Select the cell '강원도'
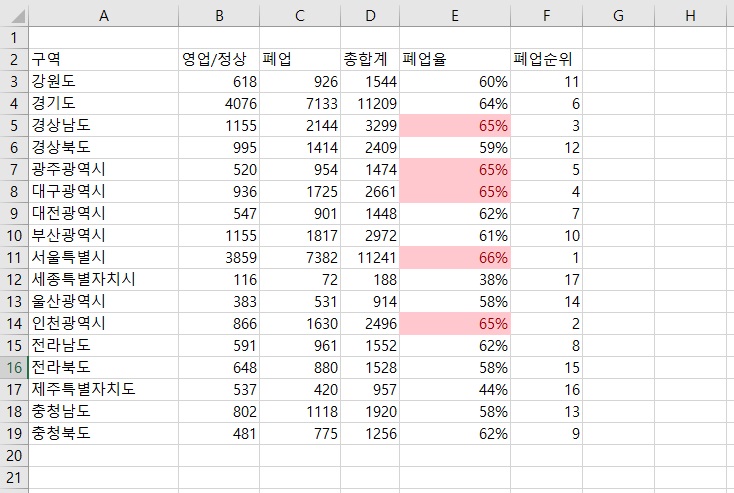 click(x=103, y=81)
